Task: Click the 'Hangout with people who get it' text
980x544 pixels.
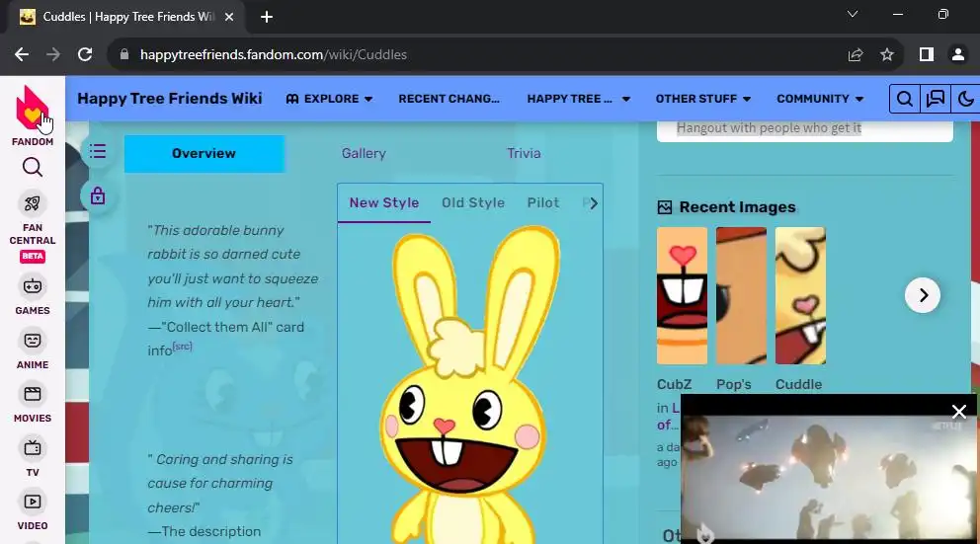Action: click(769, 128)
